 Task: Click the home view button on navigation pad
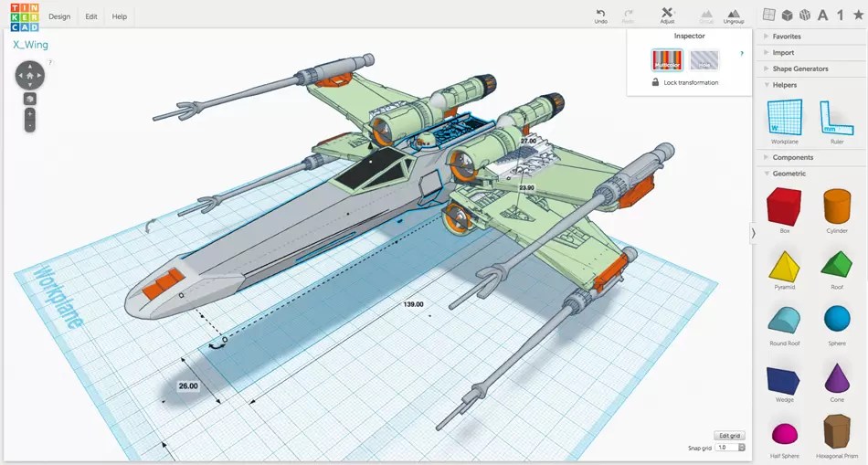(x=30, y=75)
